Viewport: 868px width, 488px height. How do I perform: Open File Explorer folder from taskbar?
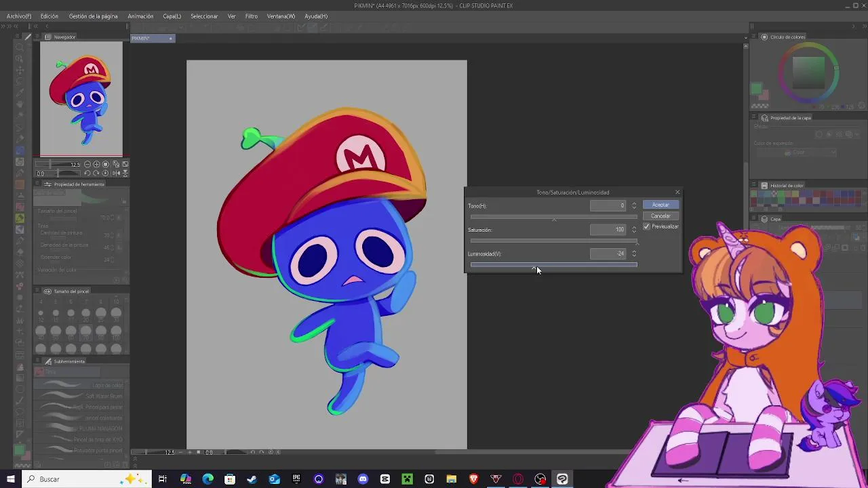click(x=452, y=479)
